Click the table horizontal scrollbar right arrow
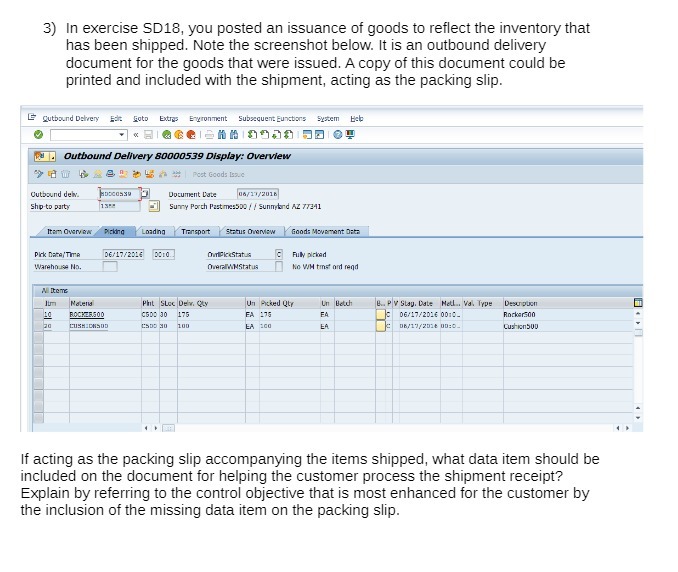Screen dimensions: 678x572 tap(627, 428)
